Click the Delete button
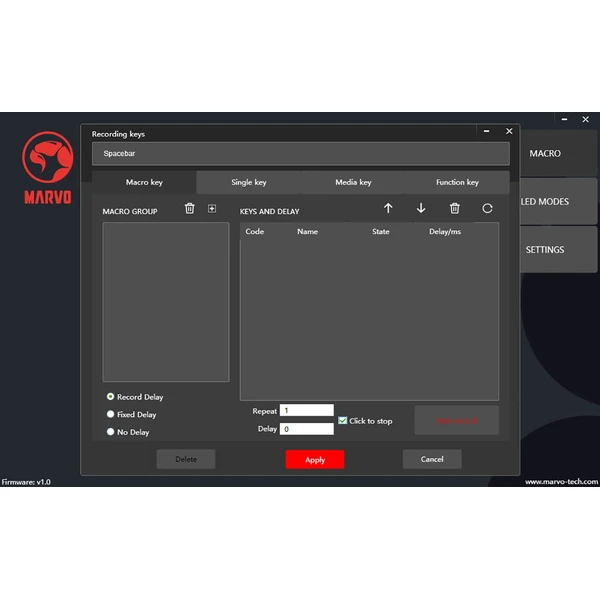The image size is (600, 600). 186,459
